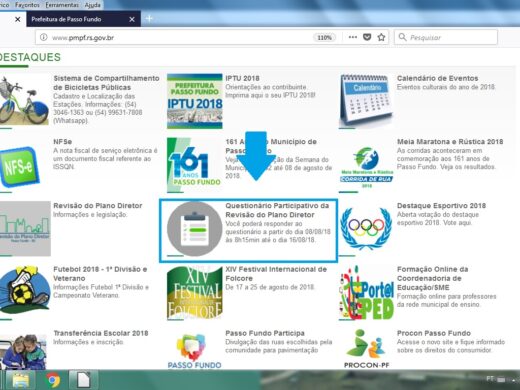Bookmark this page with the star icon
520x390 pixels.
coord(381,37)
